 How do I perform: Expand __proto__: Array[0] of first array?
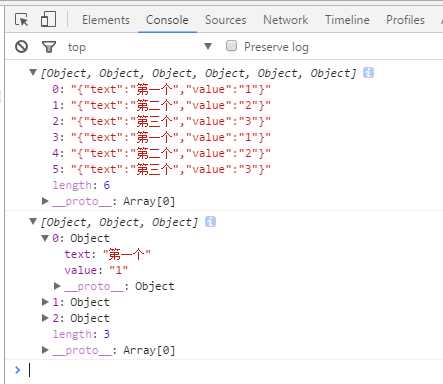point(45,201)
